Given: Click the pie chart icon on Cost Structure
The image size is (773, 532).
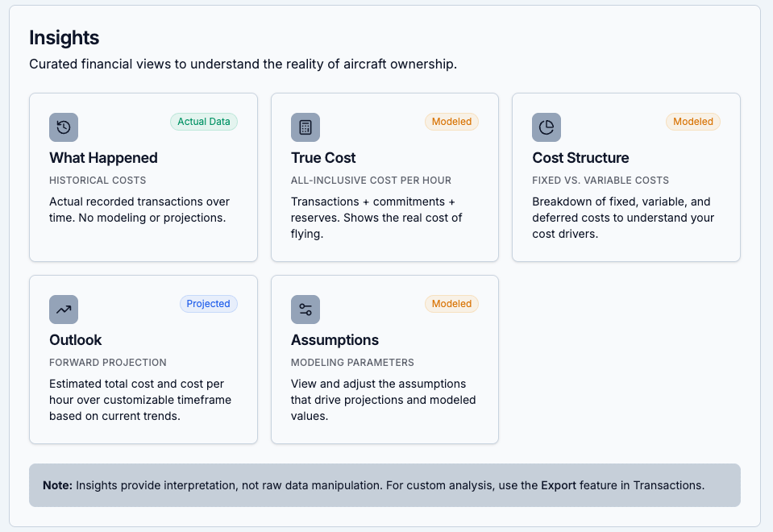Looking at the screenshot, I should 547,127.
